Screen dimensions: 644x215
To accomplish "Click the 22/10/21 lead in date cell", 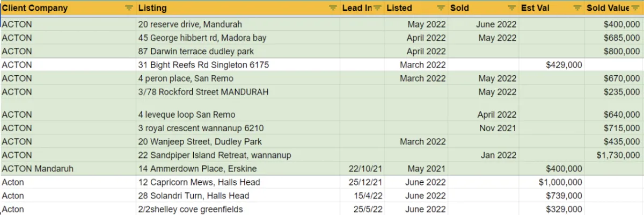I will click(x=363, y=169).
